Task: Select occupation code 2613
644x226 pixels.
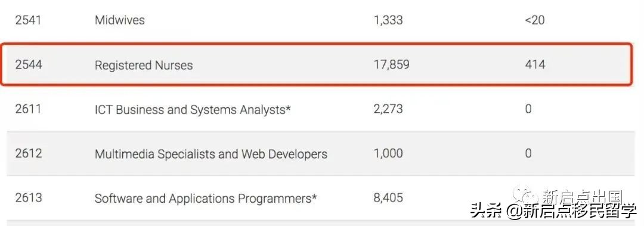Action: point(29,198)
